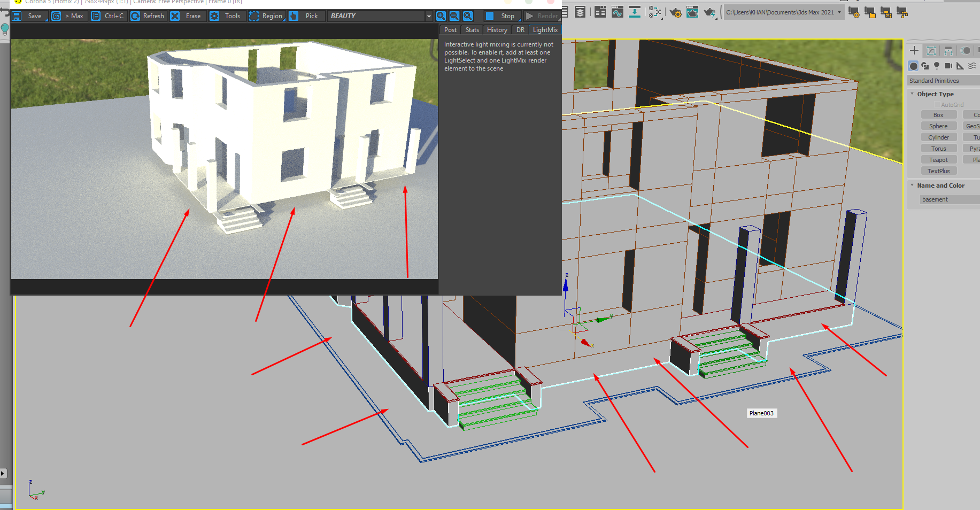Screen dimensions: 980x510
Task: Open the History tab
Action: click(x=497, y=30)
